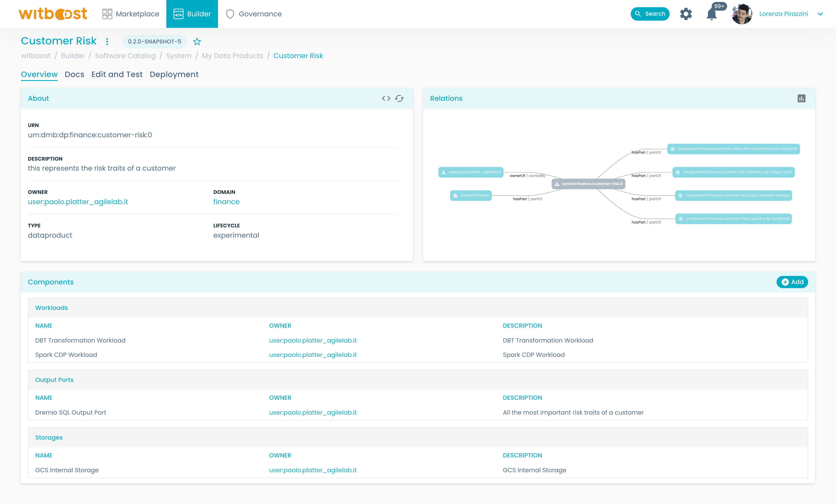The image size is (836, 504).
Task: Expand user menu chevron next to Lorenzo Pirazzini
Action: tap(820, 14)
